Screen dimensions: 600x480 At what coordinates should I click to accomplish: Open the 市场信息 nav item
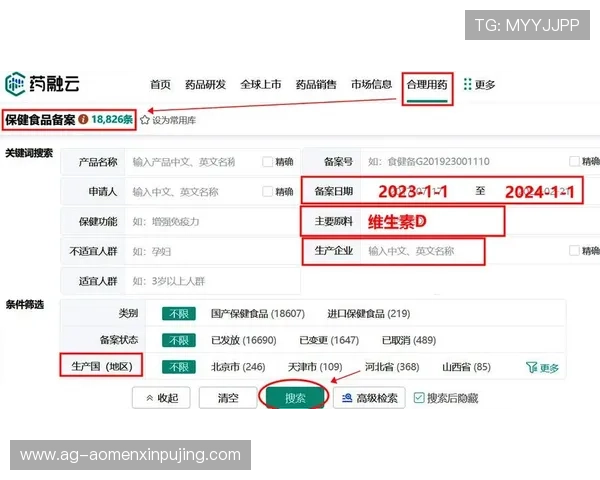(x=372, y=84)
